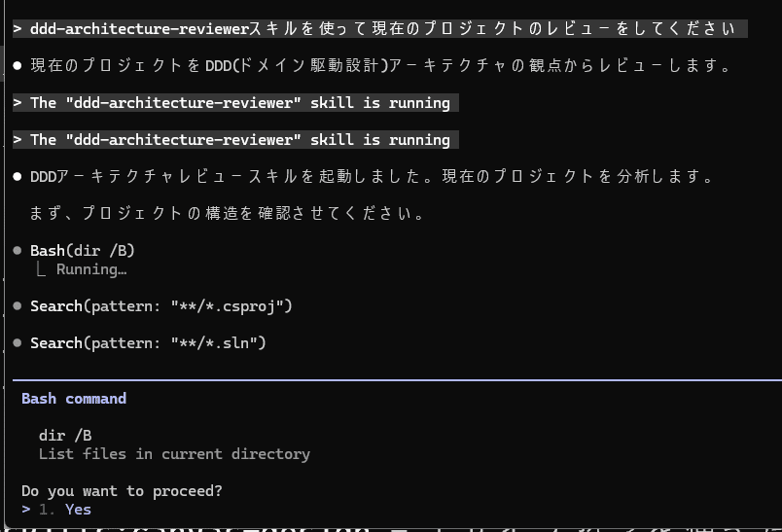Click the "List files in current directory" description
782x532 pixels.
(174, 454)
